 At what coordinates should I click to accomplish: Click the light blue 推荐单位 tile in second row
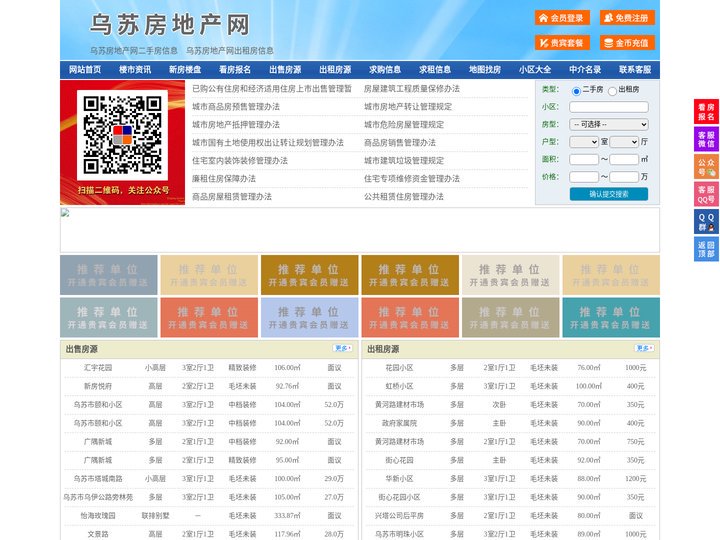tap(309, 318)
